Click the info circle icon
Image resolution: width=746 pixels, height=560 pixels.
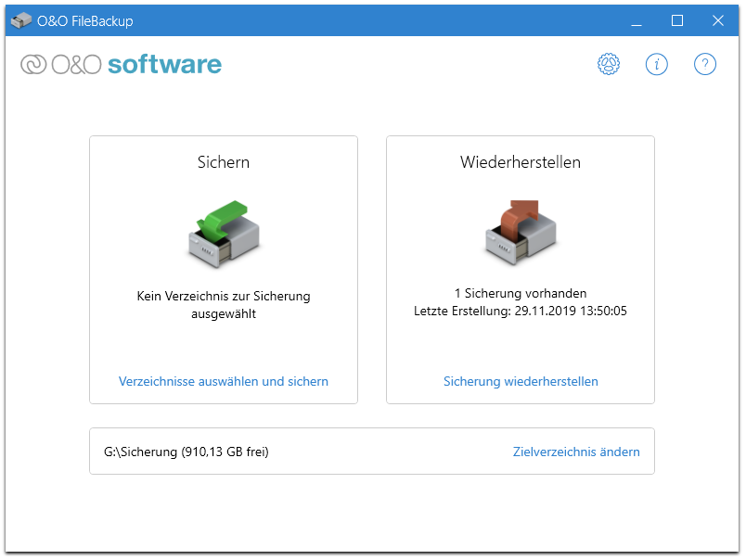point(657,64)
